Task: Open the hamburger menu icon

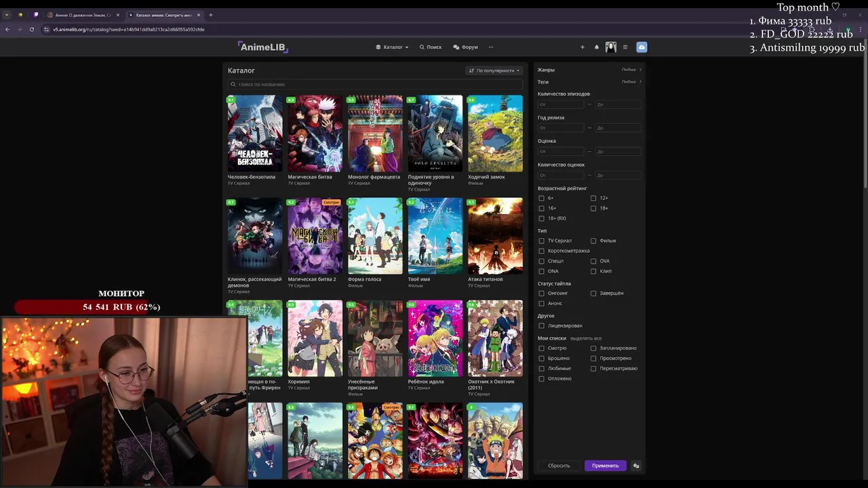Action: click(x=625, y=47)
